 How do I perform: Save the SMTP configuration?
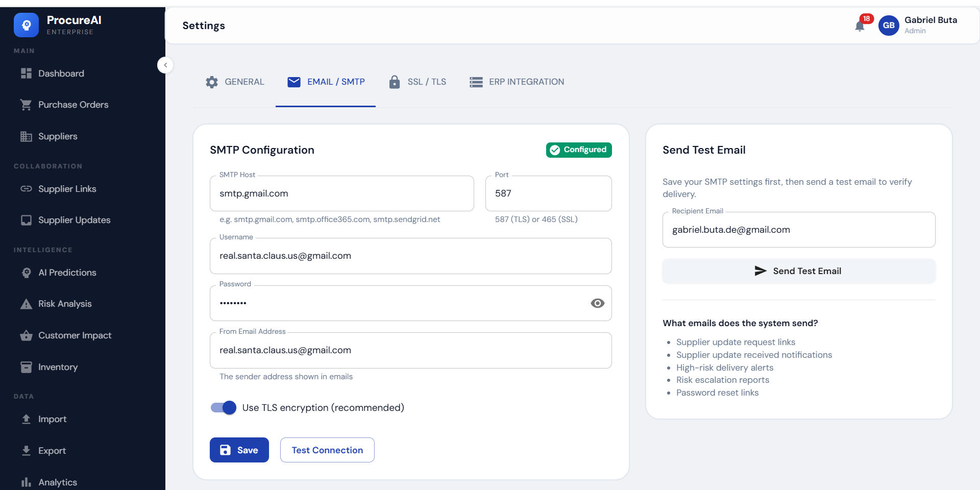tap(239, 450)
